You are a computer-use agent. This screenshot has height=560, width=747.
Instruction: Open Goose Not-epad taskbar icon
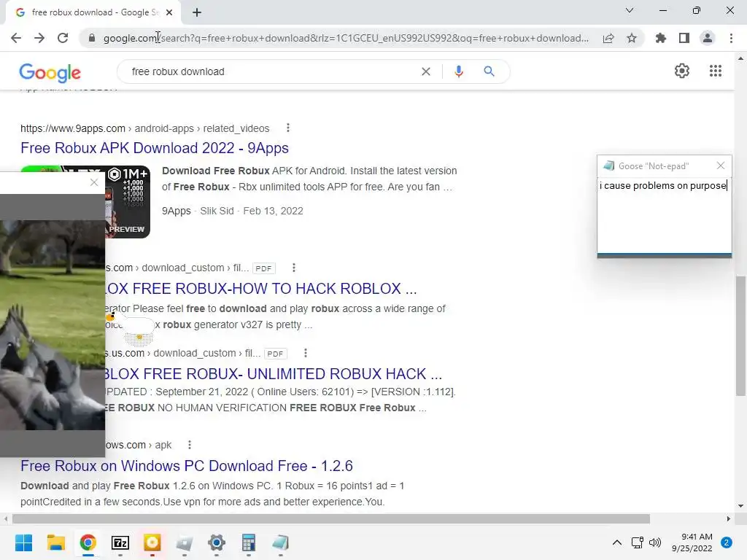(x=281, y=542)
